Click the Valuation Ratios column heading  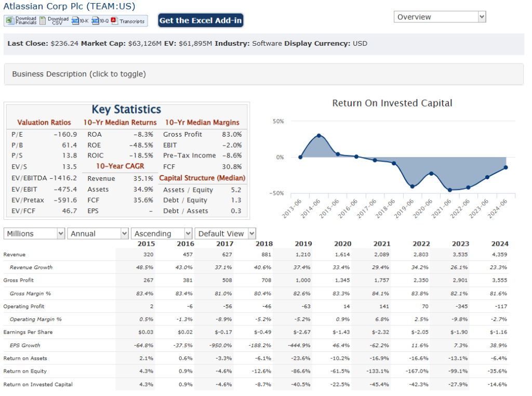click(x=44, y=122)
